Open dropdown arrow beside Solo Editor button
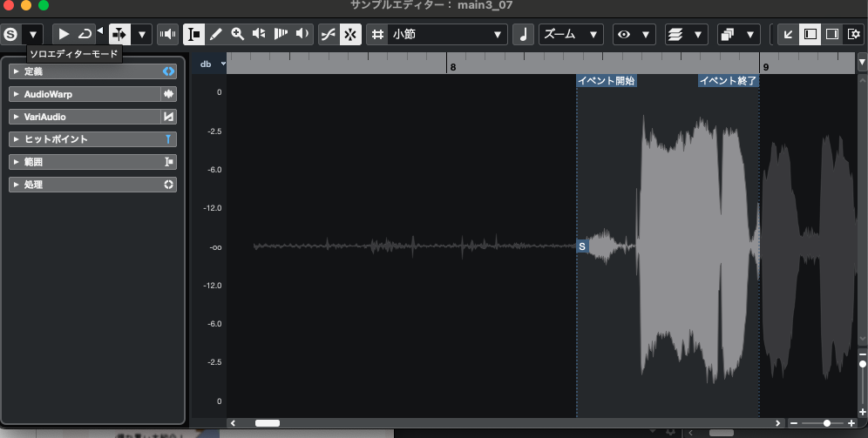 point(32,34)
